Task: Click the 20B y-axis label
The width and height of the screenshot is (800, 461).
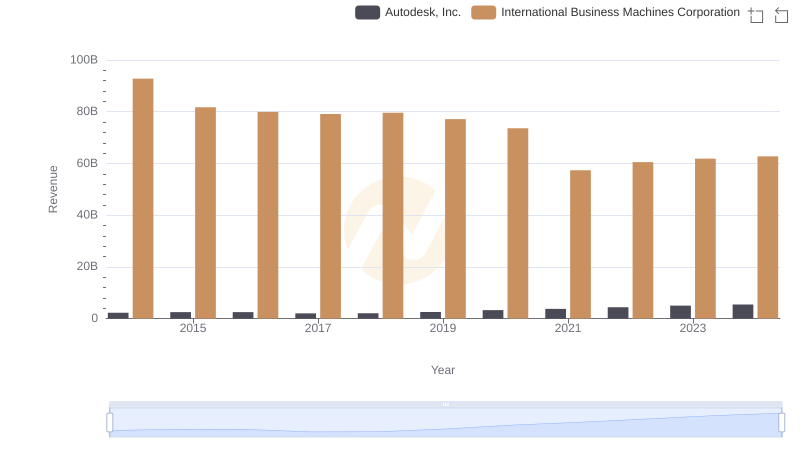Action: [x=87, y=266]
